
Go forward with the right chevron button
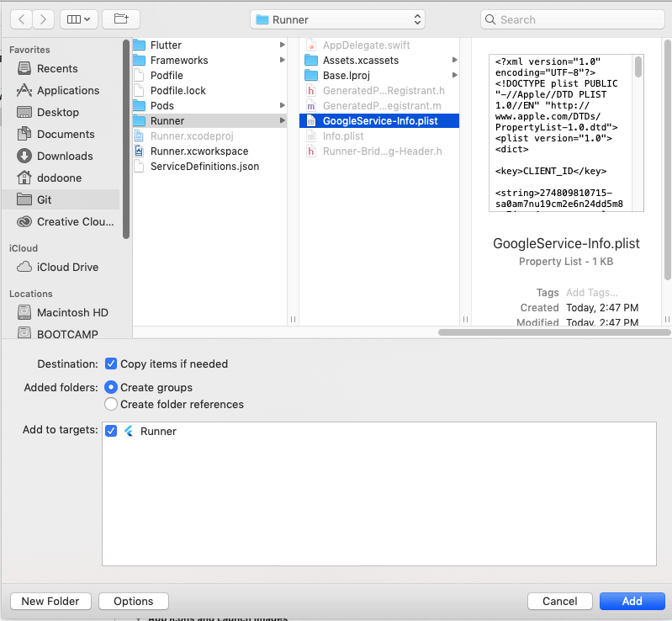tap(43, 19)
